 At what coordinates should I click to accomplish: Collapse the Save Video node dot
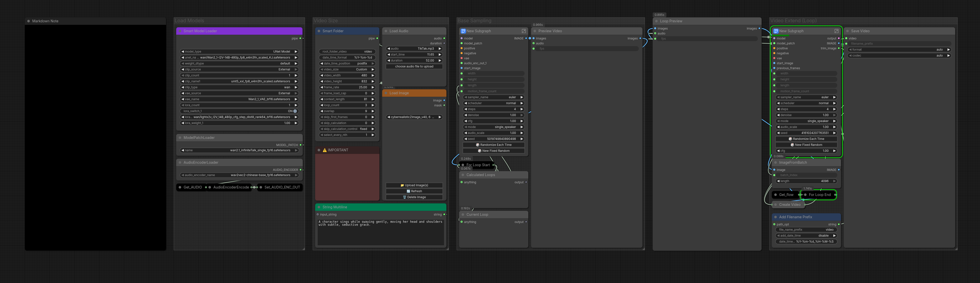click(848, 31)
